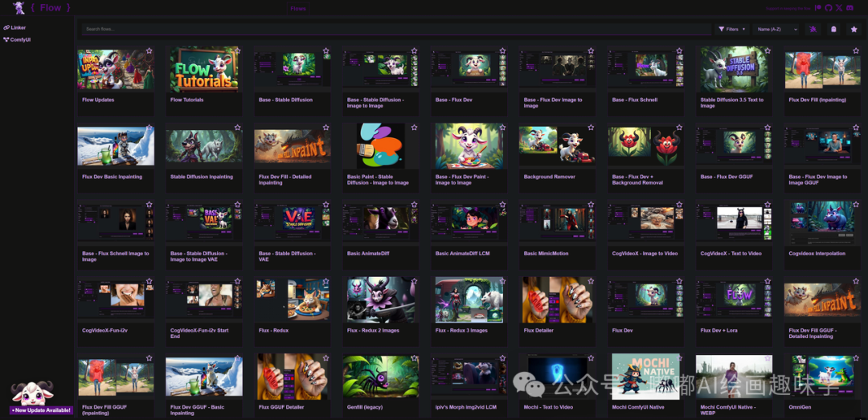868x420 pixels.
Task: Click the "Base - Flux Dev Image to Image GGUF" title
Action: pos(818,180)
